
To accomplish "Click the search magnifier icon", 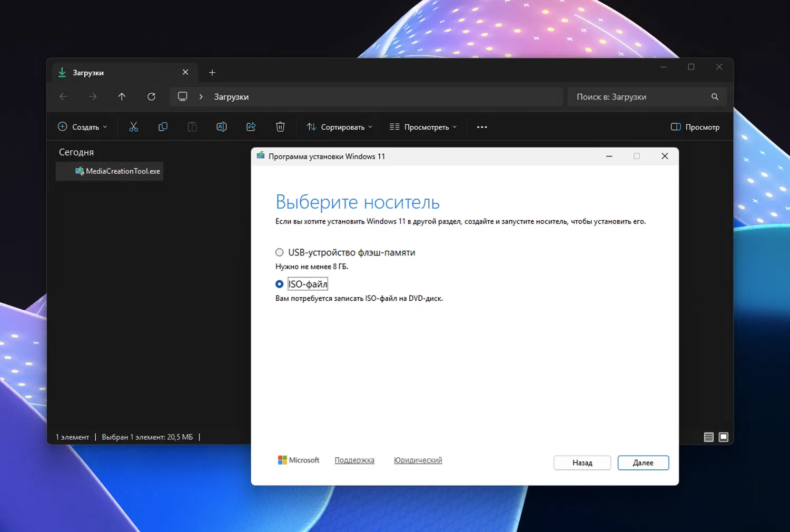I will pyautogui.click(x=715, y=97).
